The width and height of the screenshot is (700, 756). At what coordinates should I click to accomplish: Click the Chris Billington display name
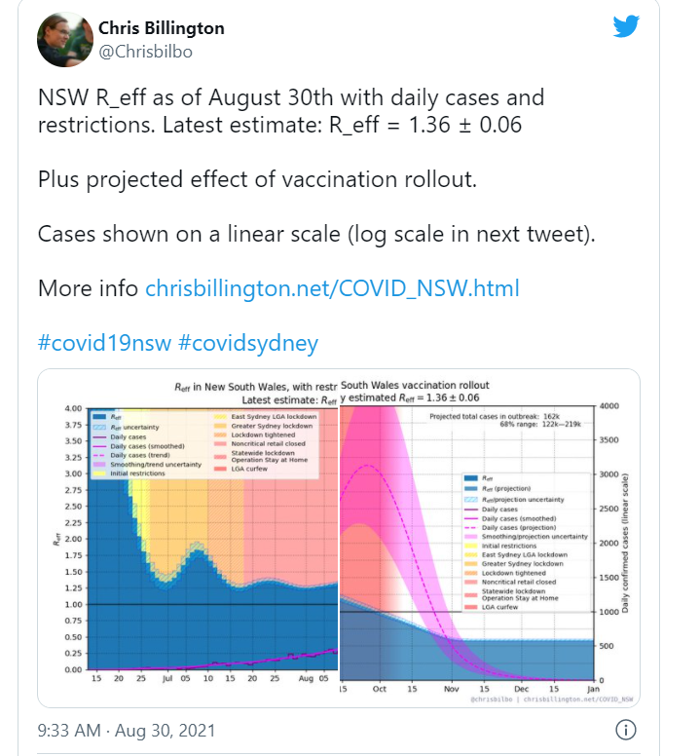tap(162, 28)
